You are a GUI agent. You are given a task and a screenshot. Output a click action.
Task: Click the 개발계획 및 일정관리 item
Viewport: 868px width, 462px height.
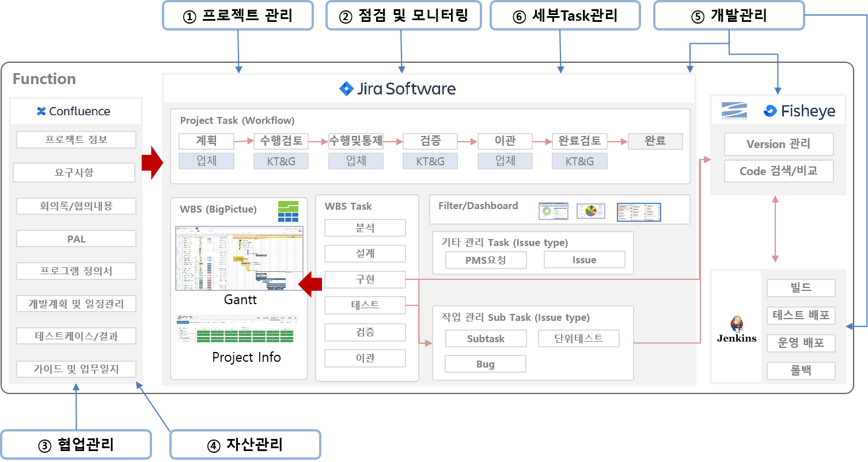(x=76, y=304)
